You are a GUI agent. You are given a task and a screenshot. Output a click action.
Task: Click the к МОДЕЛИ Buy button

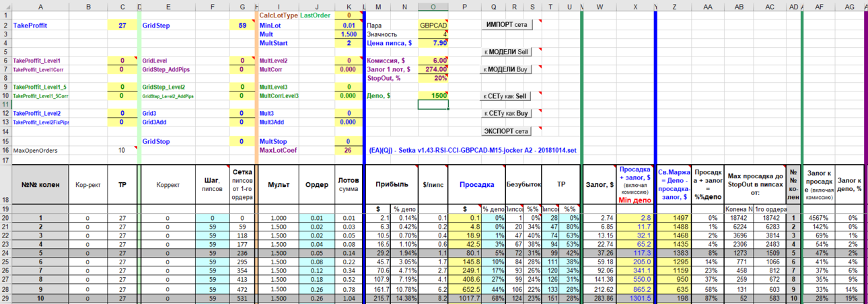[x=507, y=69]
